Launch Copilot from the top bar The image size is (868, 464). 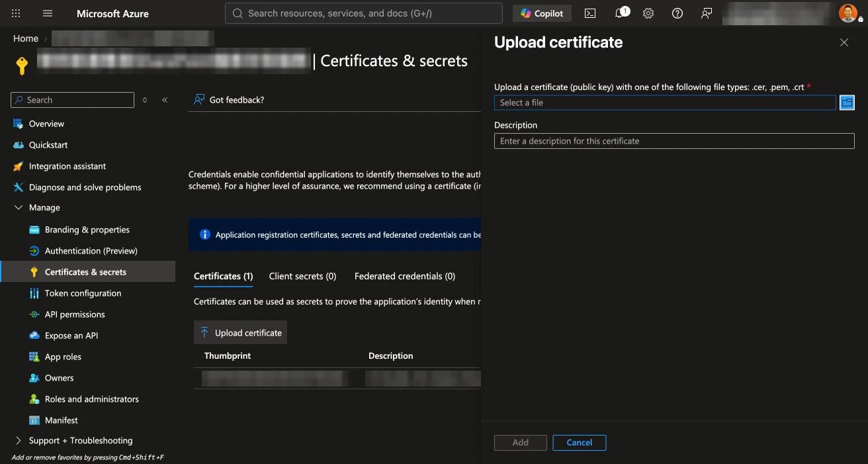click(542, 13)
